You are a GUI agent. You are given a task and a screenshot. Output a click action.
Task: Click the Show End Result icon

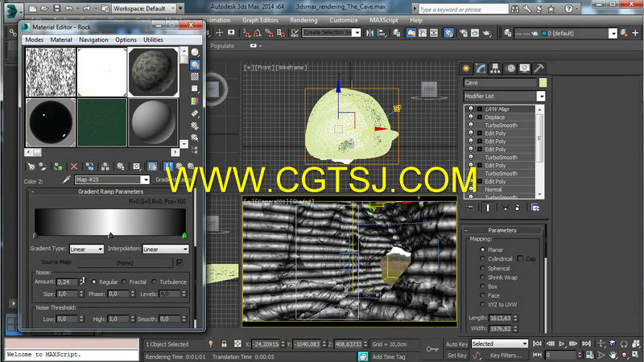(168, 167)
